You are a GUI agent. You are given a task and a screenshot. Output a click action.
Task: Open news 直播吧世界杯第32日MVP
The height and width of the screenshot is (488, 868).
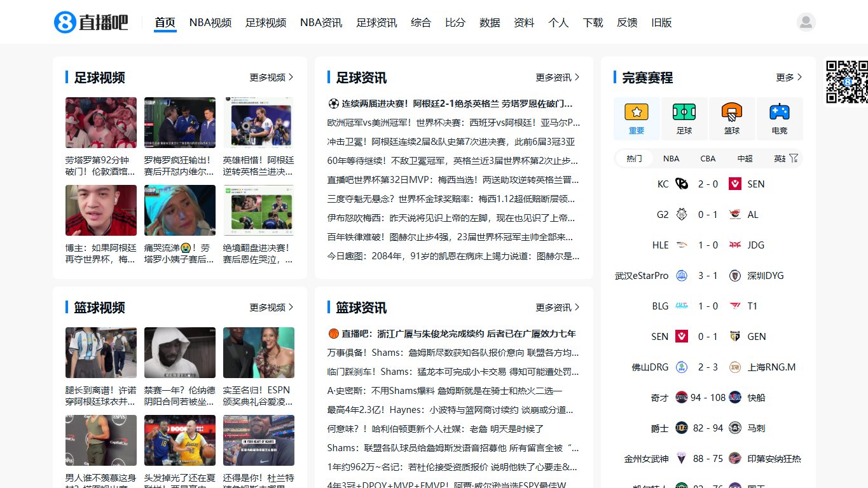pos(453,180)
